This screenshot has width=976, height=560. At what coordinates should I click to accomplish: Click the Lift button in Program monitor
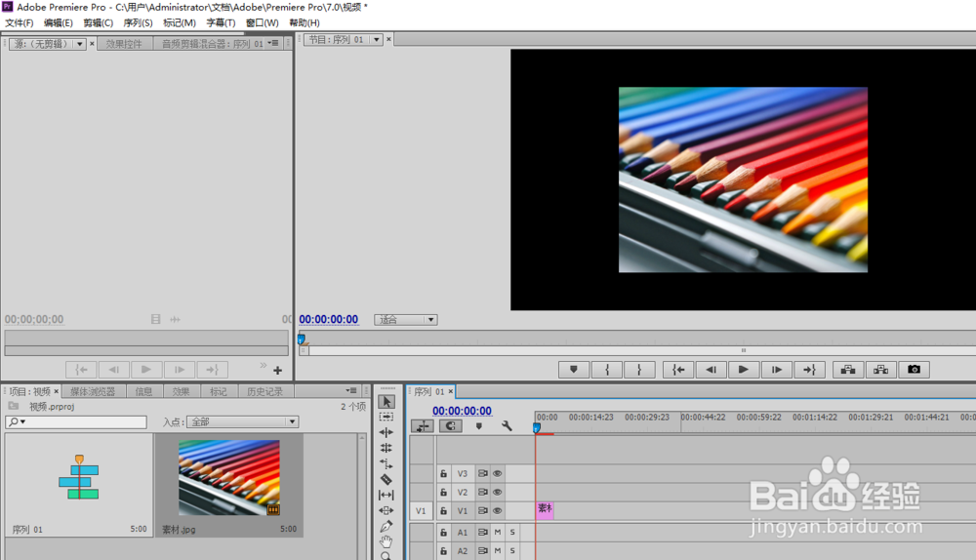(x=848, y=370)
